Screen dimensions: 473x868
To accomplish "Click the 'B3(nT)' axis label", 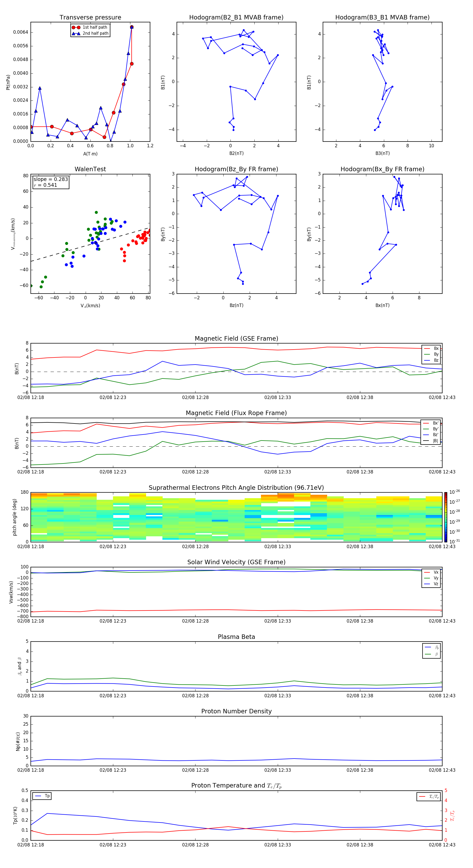I will coord(382,153).
